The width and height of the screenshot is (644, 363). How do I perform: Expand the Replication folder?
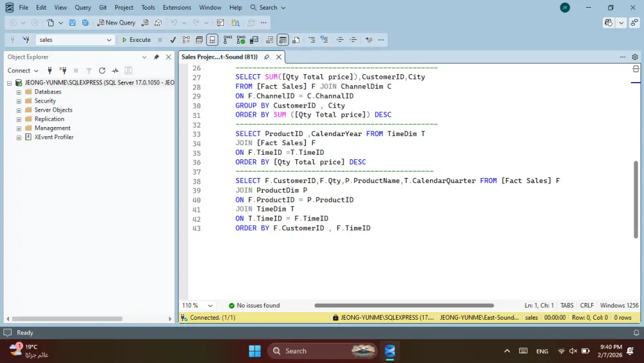(19, 119)
